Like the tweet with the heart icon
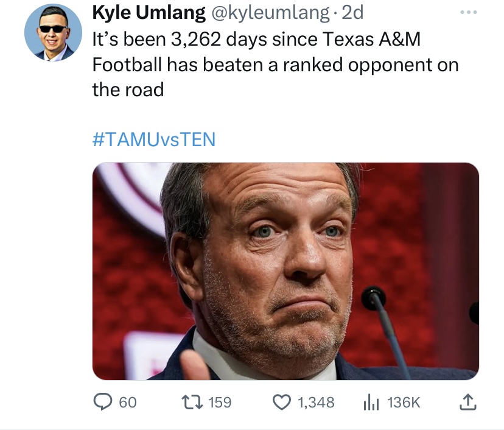 pos(281,403)
